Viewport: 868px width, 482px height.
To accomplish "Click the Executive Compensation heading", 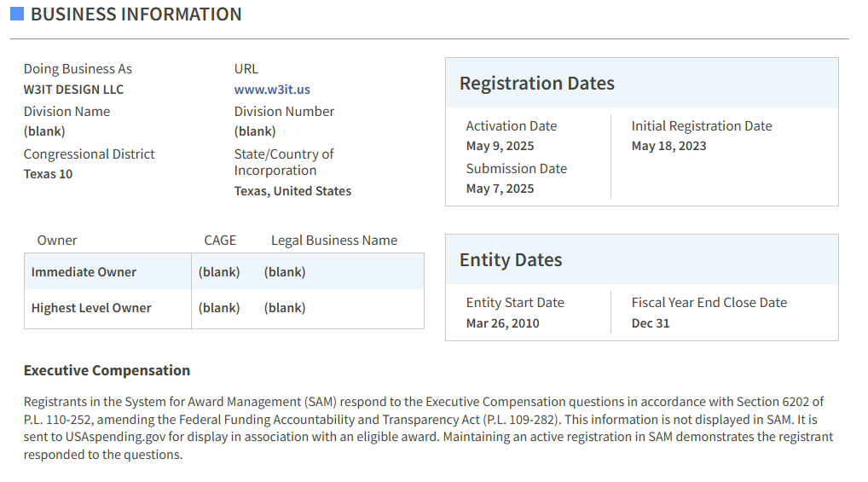I will coord(107,370).
